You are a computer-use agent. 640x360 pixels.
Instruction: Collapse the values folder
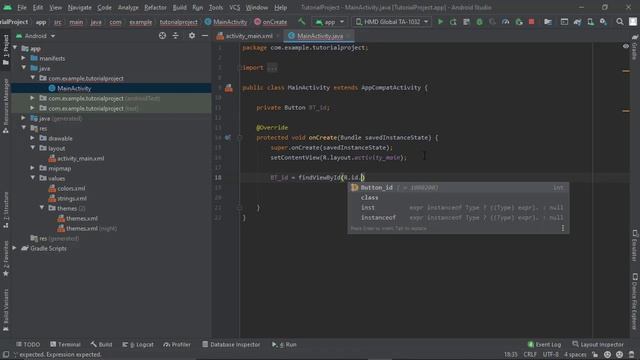click(33, 178)
